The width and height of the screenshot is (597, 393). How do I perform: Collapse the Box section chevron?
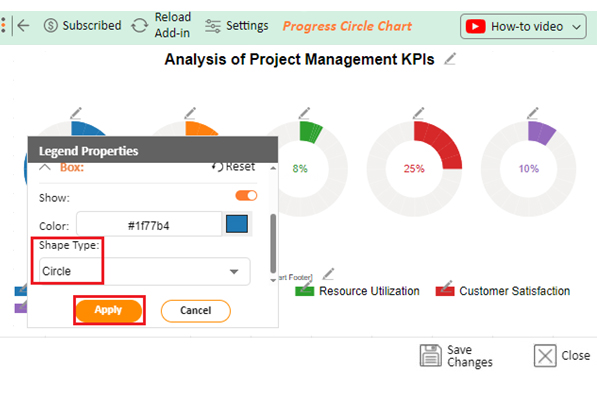(x=45, y=168)
